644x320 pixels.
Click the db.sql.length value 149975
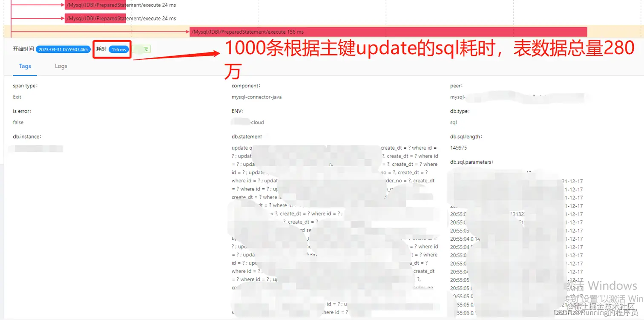[x=459, y=147]
